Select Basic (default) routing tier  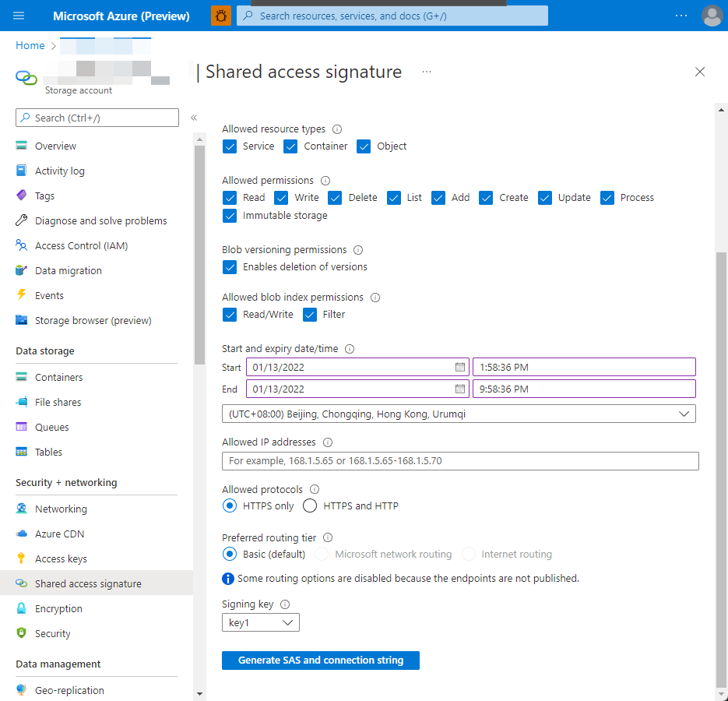(230, 554)
